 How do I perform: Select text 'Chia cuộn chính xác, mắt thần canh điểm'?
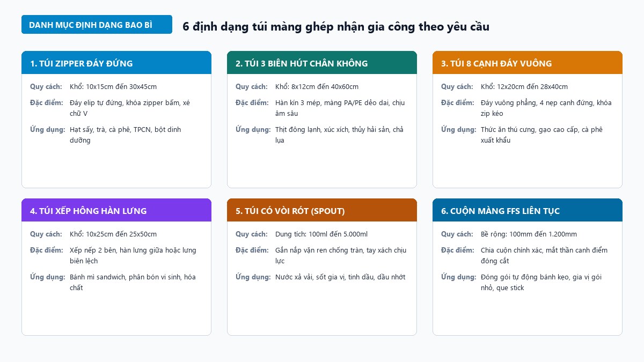[544, 250]
